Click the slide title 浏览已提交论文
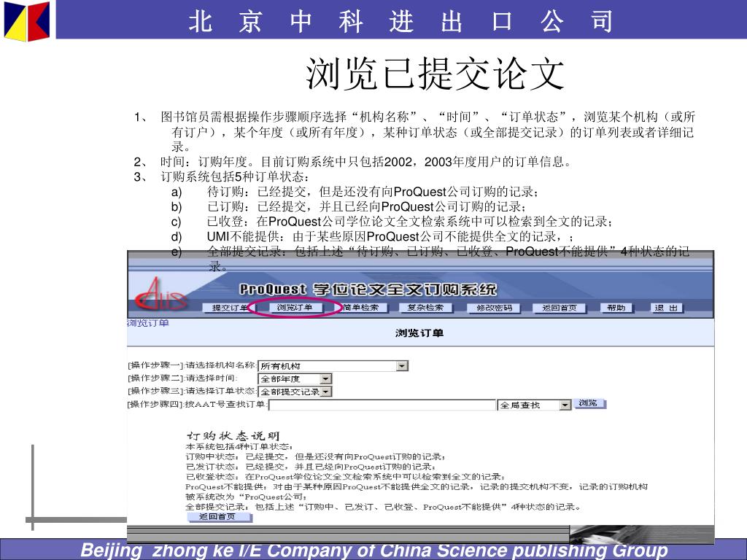747x560 pixels. (x=435, y=74)
